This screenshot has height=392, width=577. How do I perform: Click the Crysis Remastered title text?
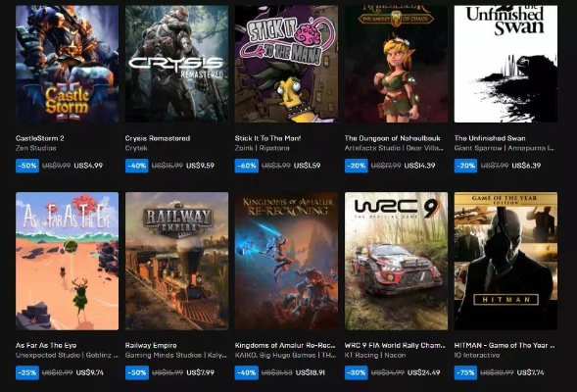pyautogui.click(x=158, y=138)
